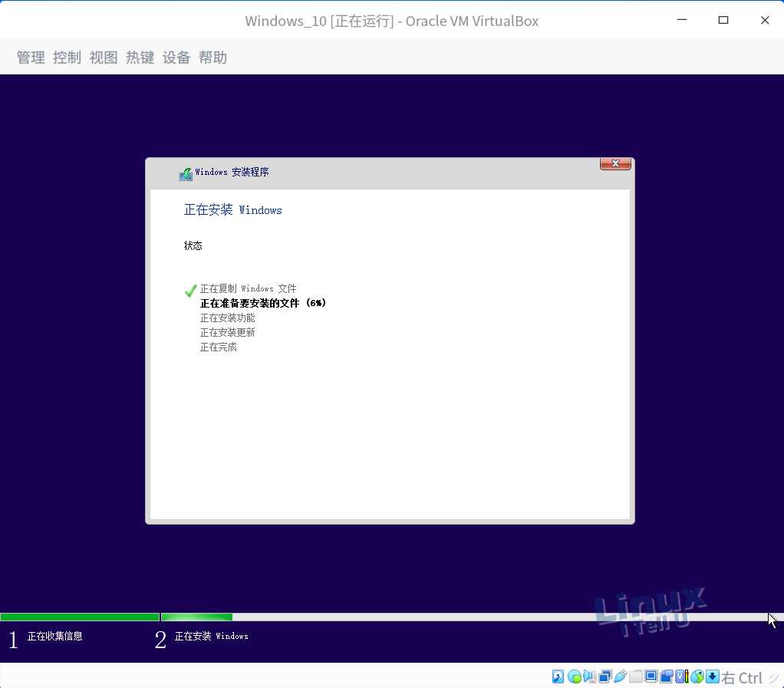
Task: Click the 状态 label
Action: pos(193,245)
